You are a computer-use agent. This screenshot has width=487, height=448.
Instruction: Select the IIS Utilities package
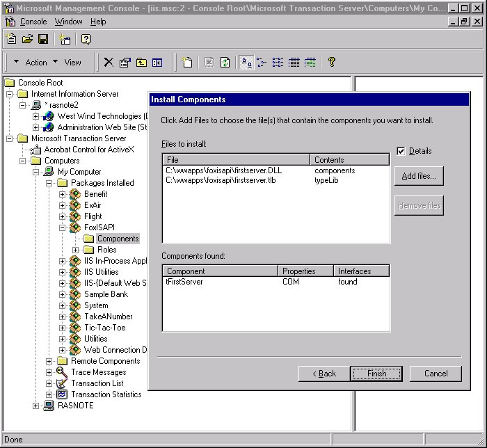pyautogui.click(x=102, y=272)
